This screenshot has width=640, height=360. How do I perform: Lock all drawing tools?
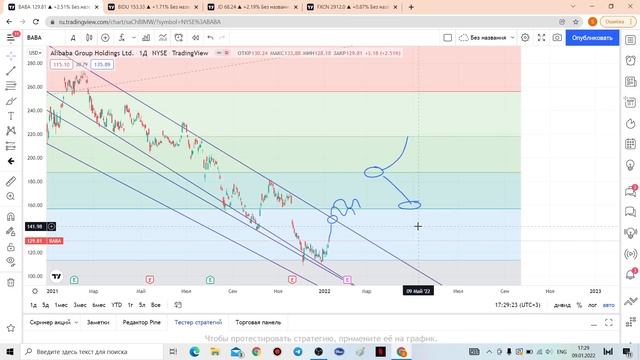[x=11, y=247]
